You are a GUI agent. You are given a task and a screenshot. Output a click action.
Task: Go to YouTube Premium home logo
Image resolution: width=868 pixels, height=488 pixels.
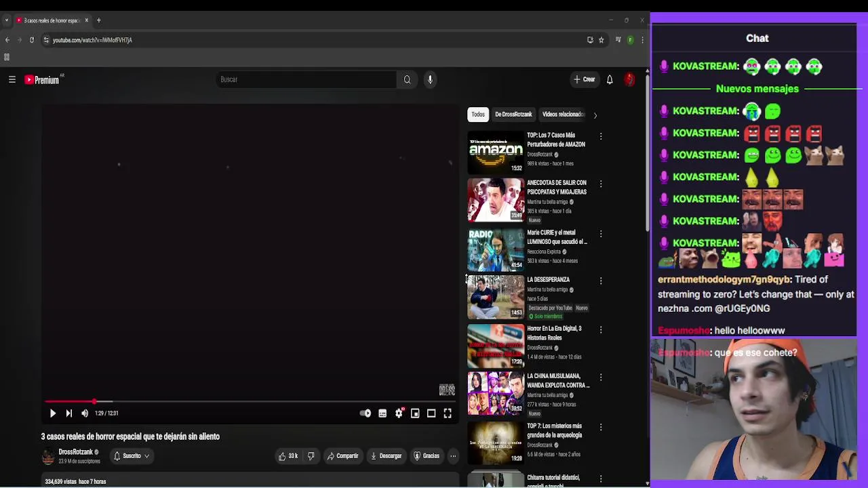42,79
